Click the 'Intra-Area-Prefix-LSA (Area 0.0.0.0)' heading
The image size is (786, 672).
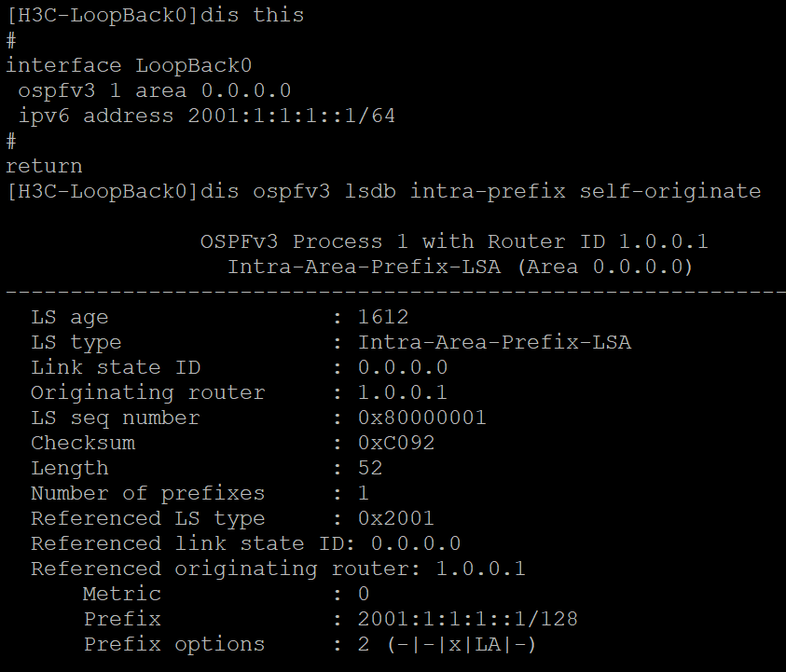pos(460,267)
